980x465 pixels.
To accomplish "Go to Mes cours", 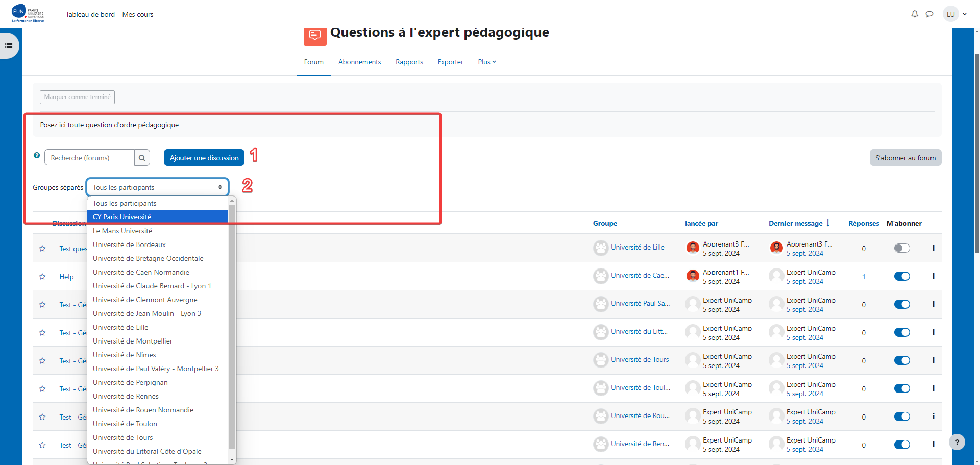I will click(138, 14).
